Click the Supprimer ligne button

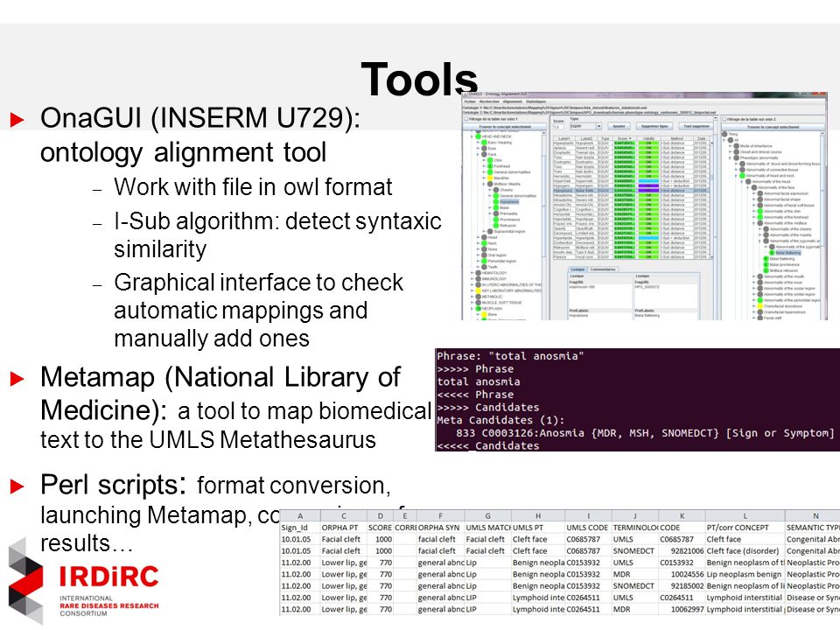[654, 126]
